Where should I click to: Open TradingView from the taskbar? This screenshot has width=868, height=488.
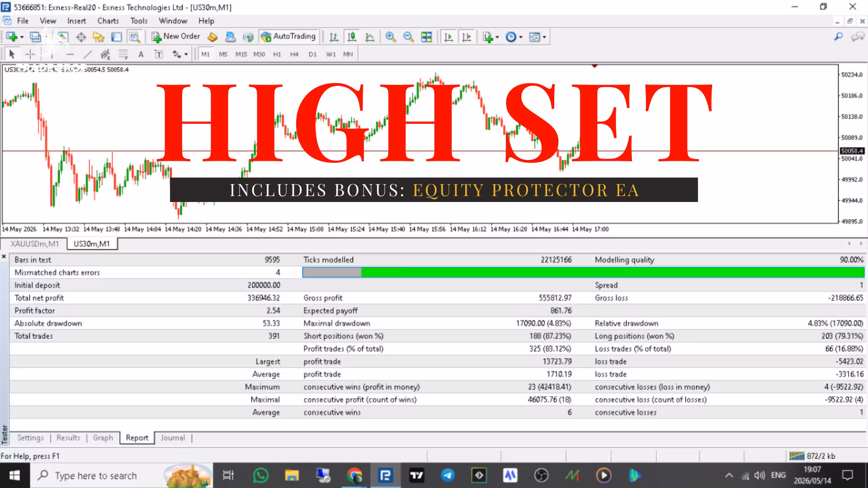point(416,475)
